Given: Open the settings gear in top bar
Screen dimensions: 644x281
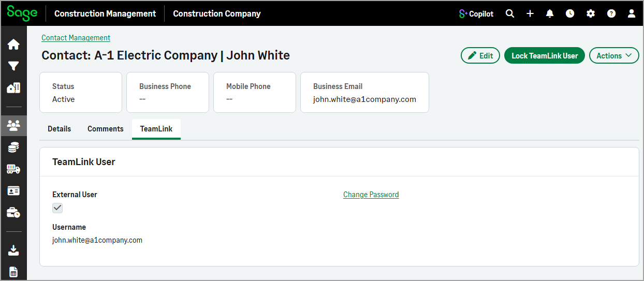Looking at the screenshot, I should click(591, 14).
